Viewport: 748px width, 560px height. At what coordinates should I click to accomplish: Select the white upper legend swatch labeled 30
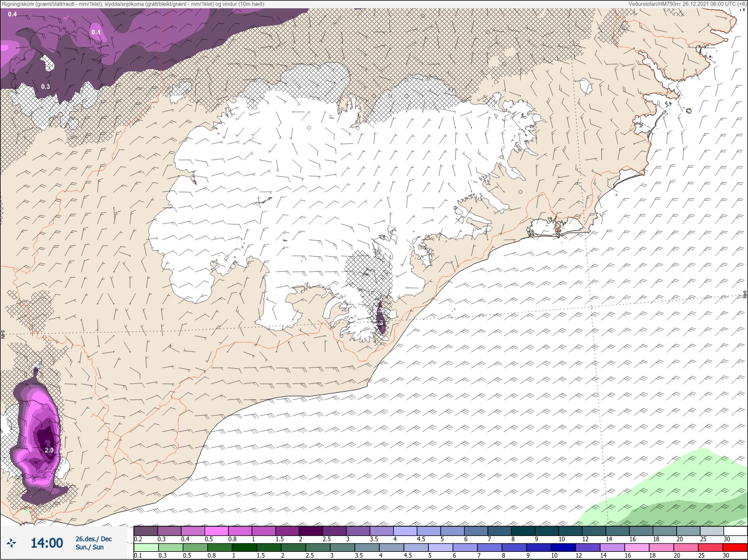[736, 531]
